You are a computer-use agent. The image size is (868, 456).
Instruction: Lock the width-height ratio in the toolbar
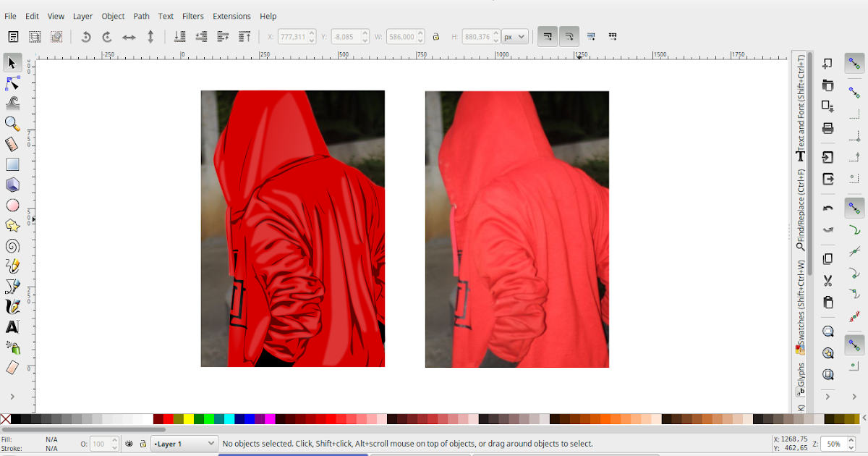[436, 36]
